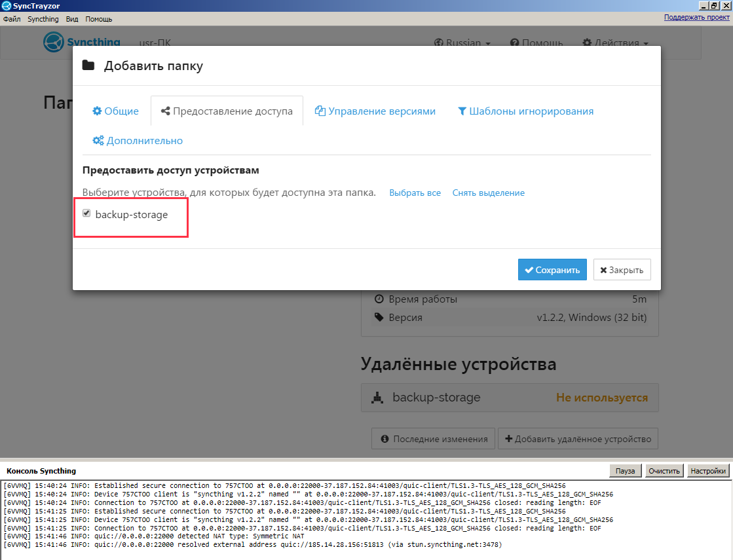Image resolution: width=733 pixels, height=560 pixels.
Task: Toggle the backup-storage device checkbox
Action: [86, 213]
